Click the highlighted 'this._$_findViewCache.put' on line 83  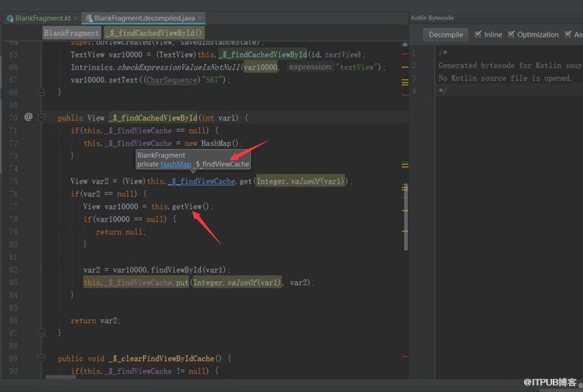pos(136,283)
